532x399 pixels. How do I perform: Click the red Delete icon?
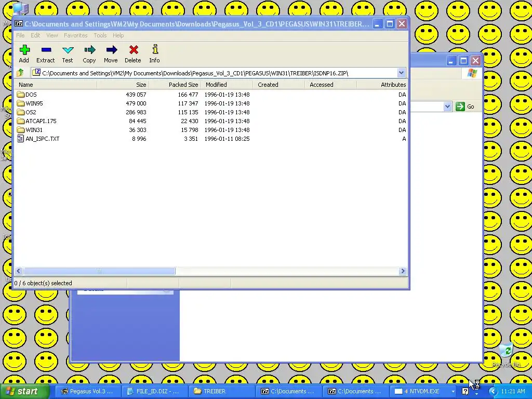tap(134, 50)
